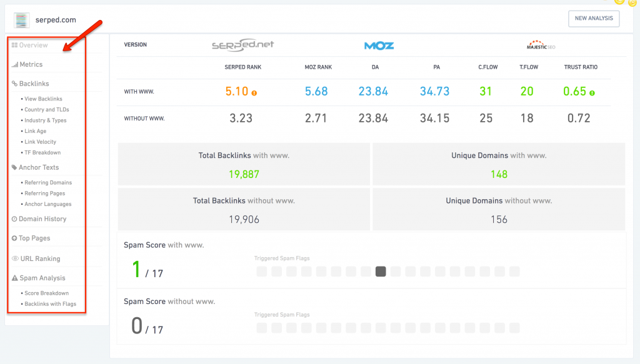Click the Metrics bar-chart icon
The image size is (640, 364).
15,64
